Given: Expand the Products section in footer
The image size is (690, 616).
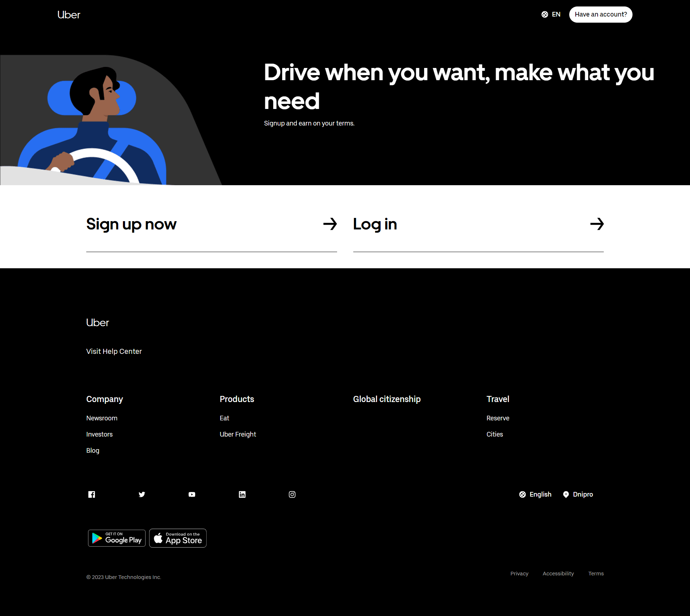Looking at the screenshot, I should [x=236, y=399].
